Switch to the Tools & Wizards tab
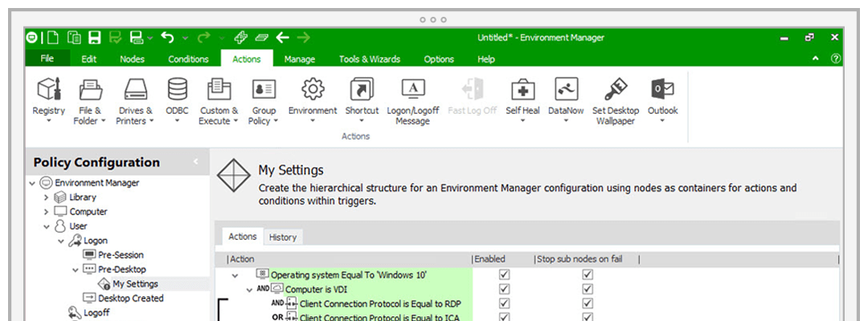 tap(370, 59)
